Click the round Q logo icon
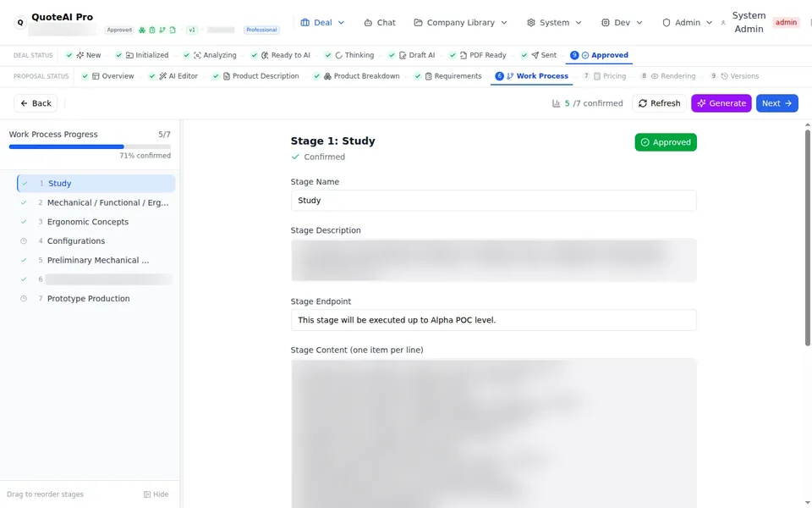Image resolution: width=812 pixels, height=508 pixels. [20, 23]
